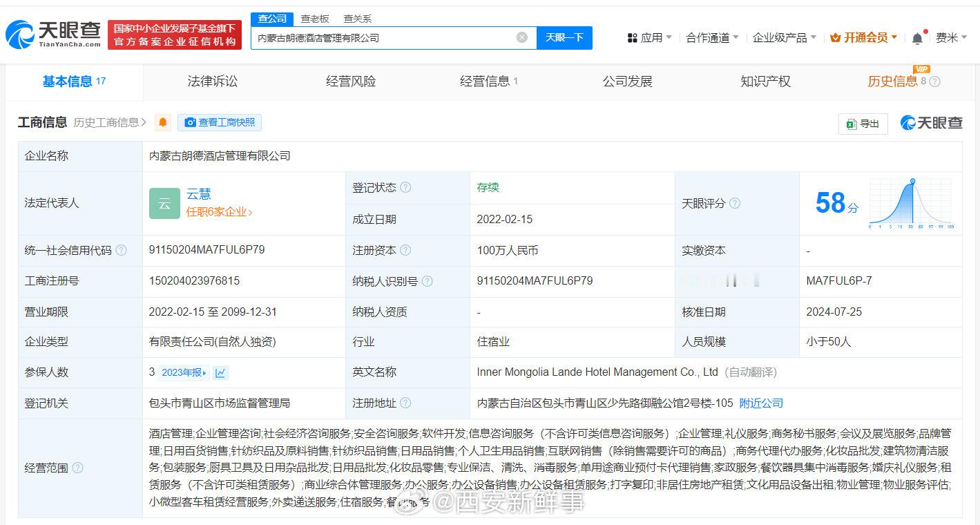Click the founding date 2022-02-15 value
This screenshot has height=525, width=980.
point(505,219)
